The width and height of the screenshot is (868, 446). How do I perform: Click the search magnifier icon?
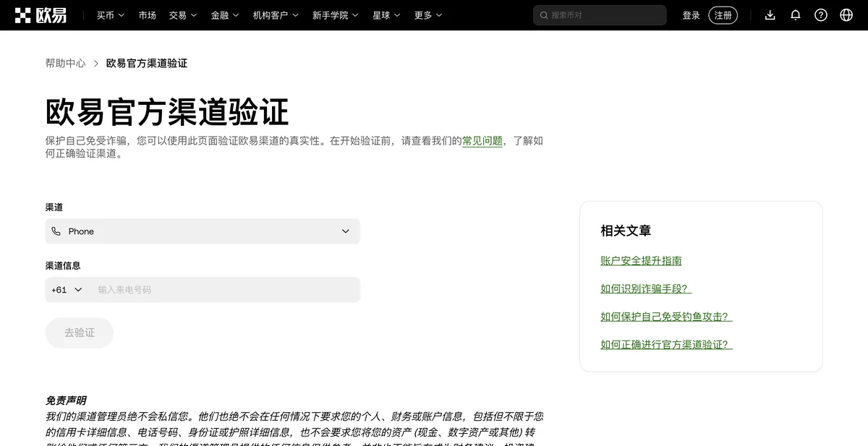click(x=544, y=15)
